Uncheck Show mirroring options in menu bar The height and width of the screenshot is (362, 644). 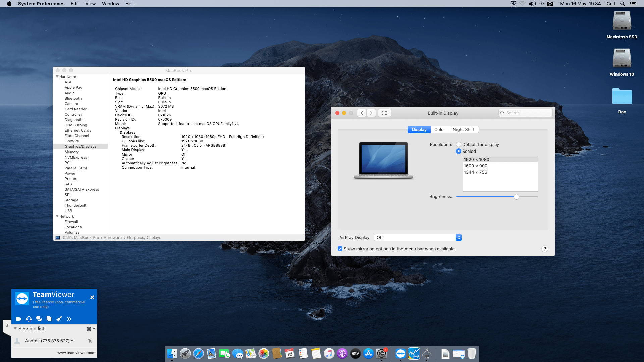tap(340, 249)
